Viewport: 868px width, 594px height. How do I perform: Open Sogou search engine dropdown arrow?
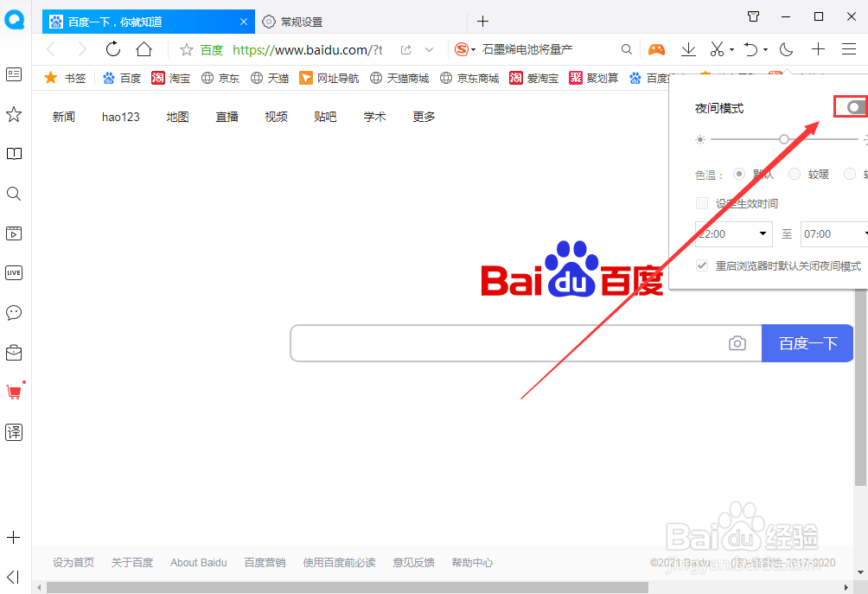pyautogui.click(x=473, y=50)
